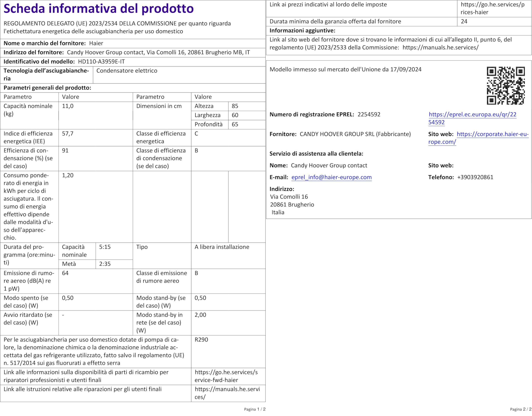Click the 'Pagina 1 / 2' footer label
The height and width of the screenshot is (416, 532).
(x=255, y=409)
